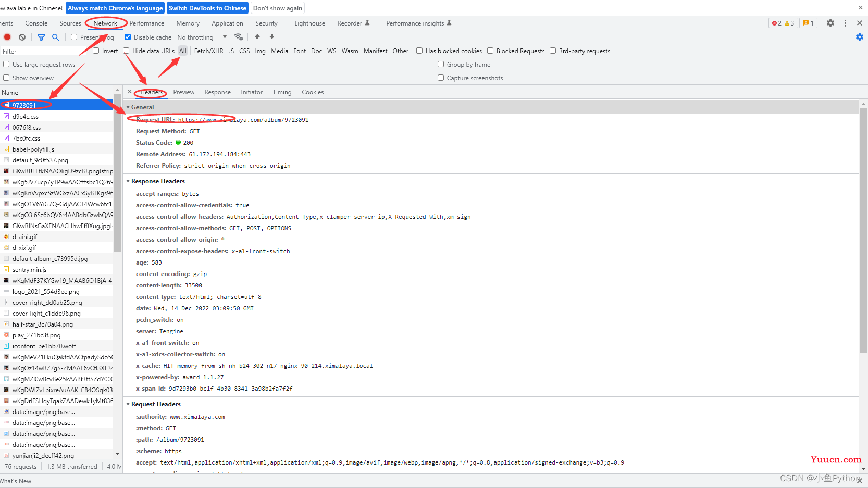Switch to the Console tab
Image resolution: width=868 pixels, height=488 pixels.
[36, 23]
